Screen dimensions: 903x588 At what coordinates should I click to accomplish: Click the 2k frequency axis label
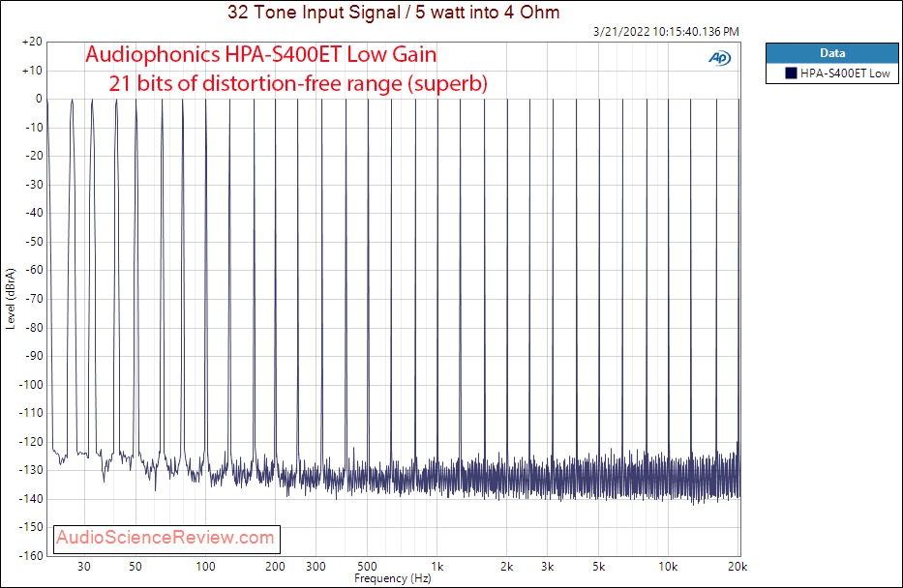(x=507, y=566)
